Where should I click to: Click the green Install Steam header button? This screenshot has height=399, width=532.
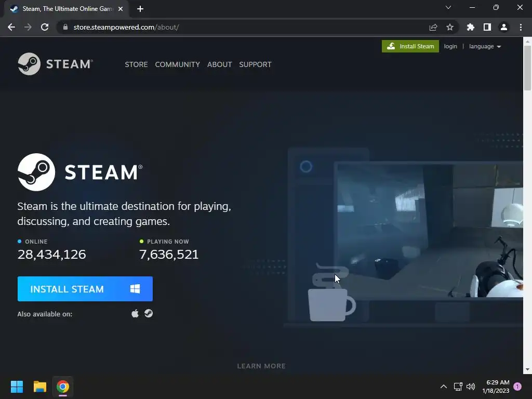[x=410, y=46]
